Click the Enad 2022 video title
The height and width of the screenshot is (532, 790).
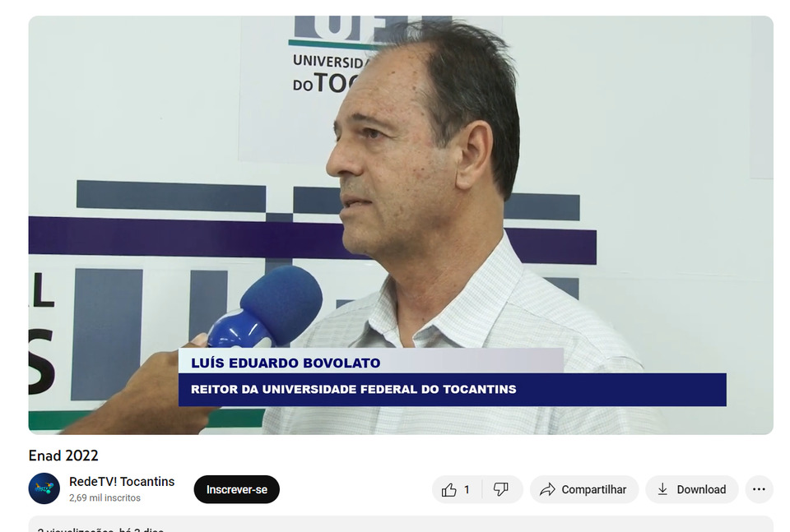63,456
